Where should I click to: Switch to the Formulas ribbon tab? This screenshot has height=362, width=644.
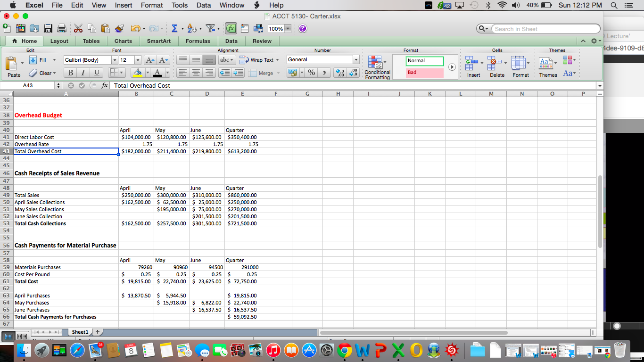[198, 41]
